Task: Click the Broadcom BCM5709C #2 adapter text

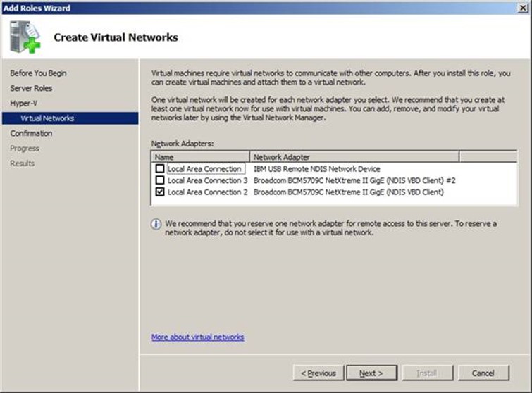Action: [354, 180]
